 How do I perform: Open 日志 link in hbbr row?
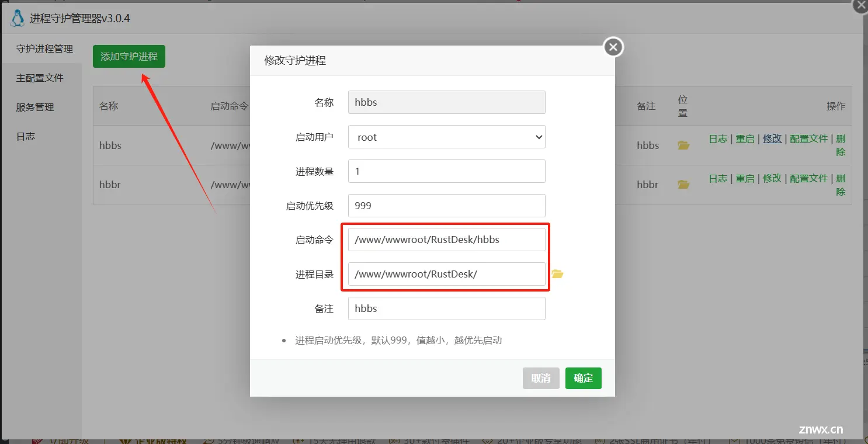718,178
